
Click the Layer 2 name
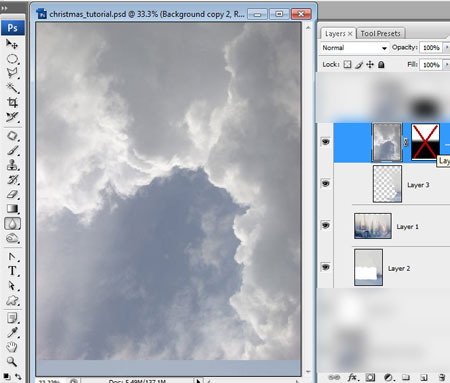coord(399,268)
